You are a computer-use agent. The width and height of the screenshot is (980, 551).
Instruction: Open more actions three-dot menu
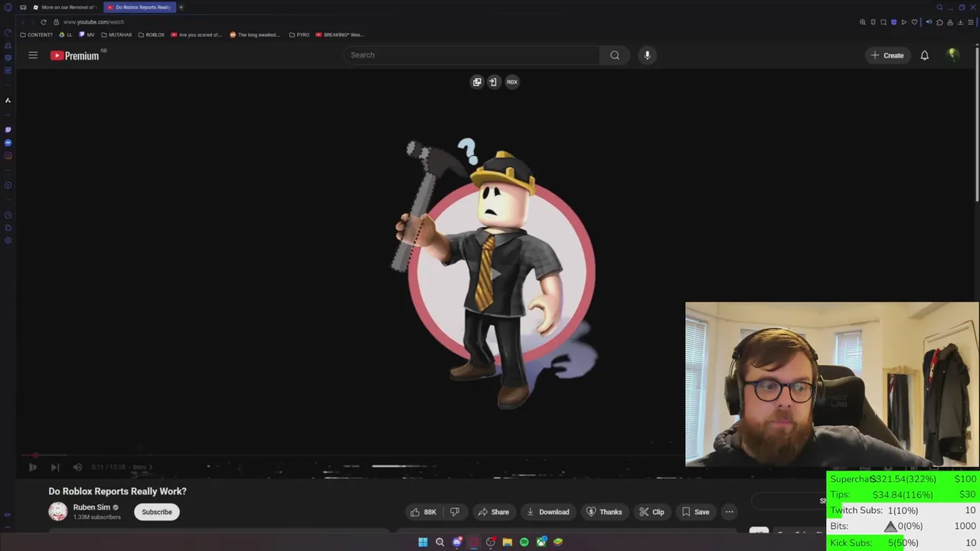[x=730, y=512]
